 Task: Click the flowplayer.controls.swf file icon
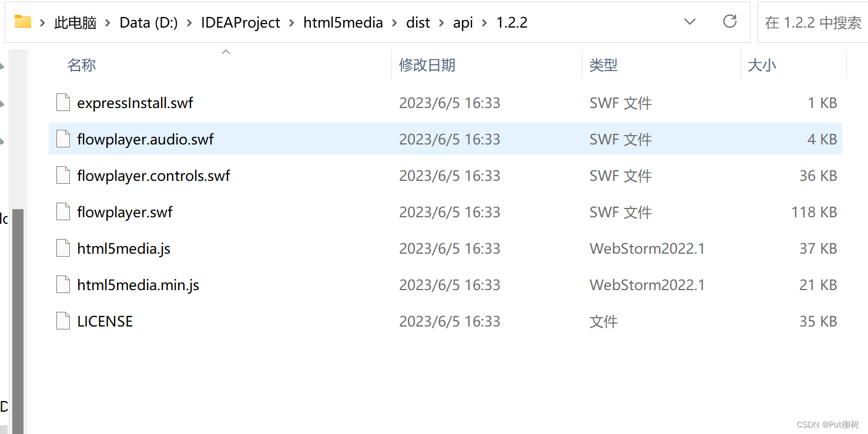coord(62,175)
